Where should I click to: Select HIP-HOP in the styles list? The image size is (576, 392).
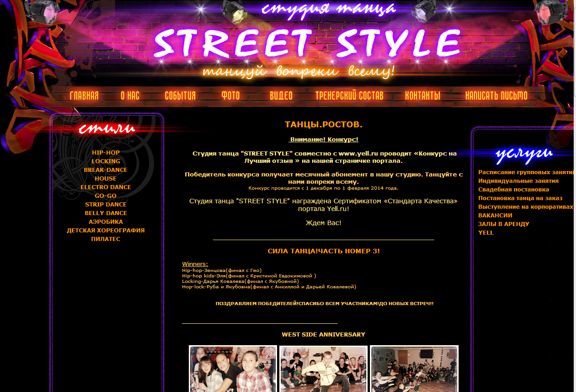click(x=106, y=153)
